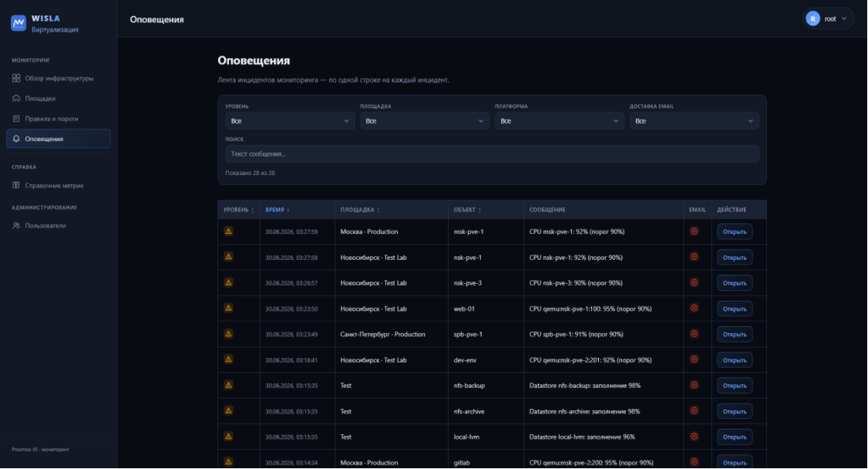Click Открыть for the spb-pve-1 alert
868x469 pixels.
click(735, 335)
